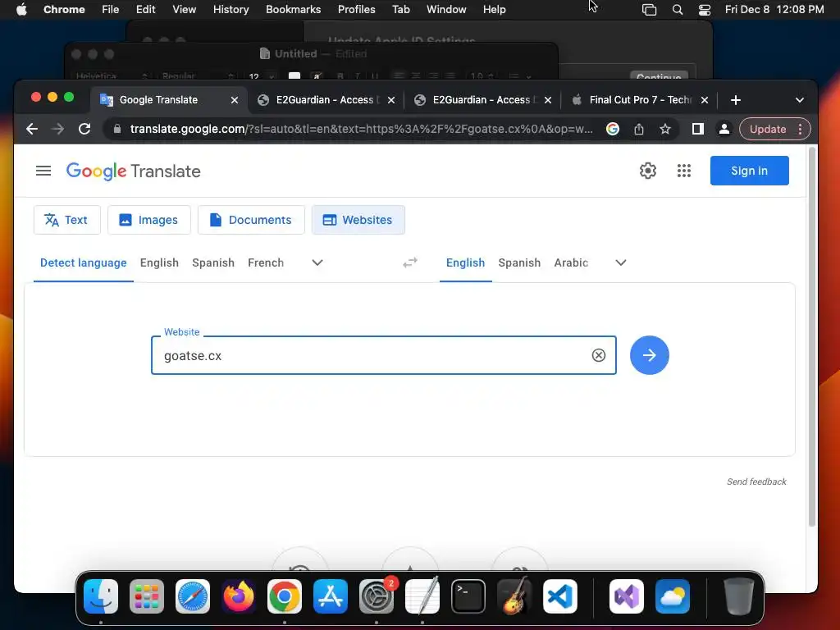
Task: Switch to first E2Guardian tab
Action: coord(325,100)
